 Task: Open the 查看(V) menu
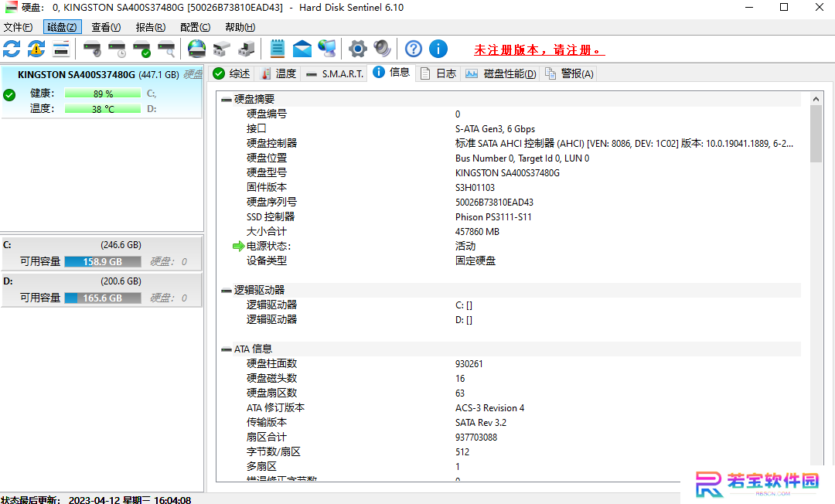coord(106,27)
